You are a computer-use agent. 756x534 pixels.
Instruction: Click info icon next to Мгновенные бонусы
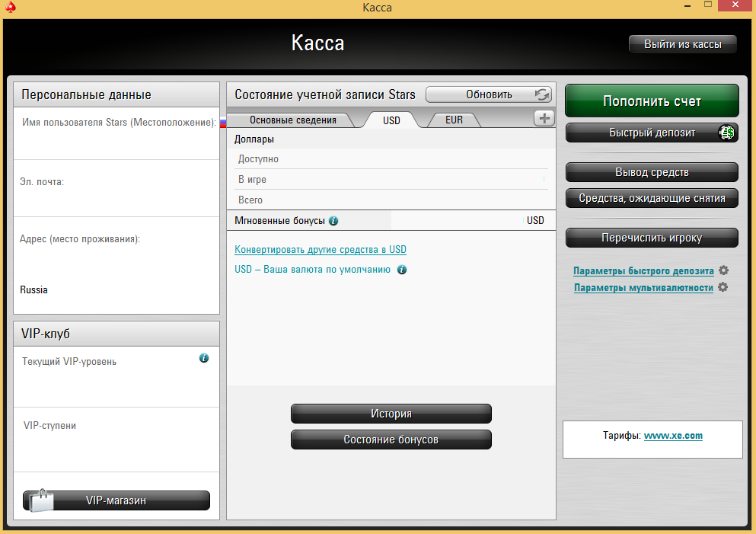click(x=333, y=221)
